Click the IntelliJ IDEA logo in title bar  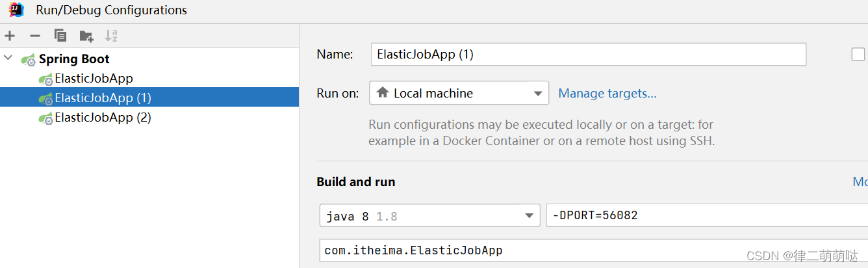click(16, 10)
